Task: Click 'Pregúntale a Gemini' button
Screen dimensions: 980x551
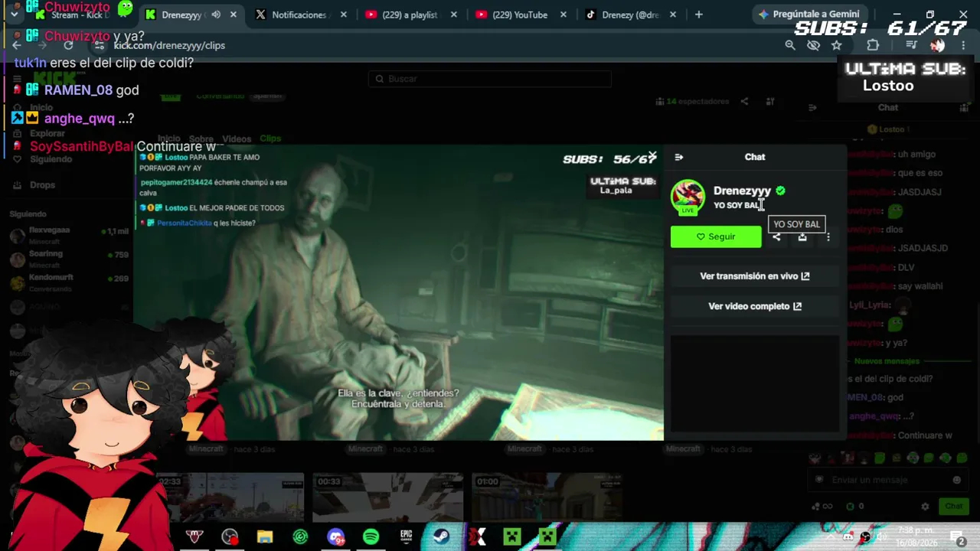Action: pyautogui.click(x=808, y=14)
